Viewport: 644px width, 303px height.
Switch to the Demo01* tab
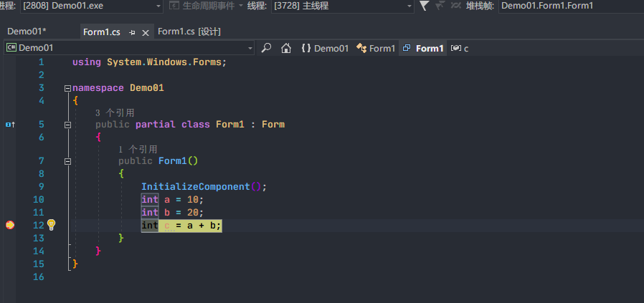(x=27, y=32)
